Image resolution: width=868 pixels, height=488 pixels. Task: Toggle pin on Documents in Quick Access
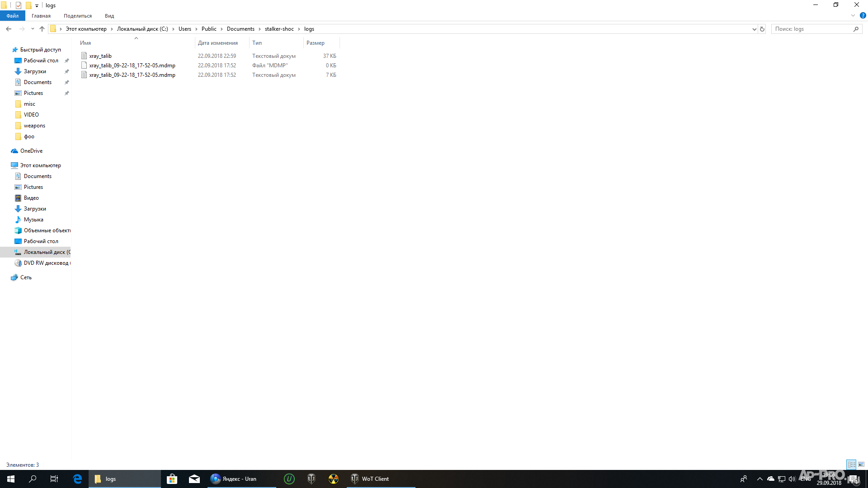[x=67, y=82]
